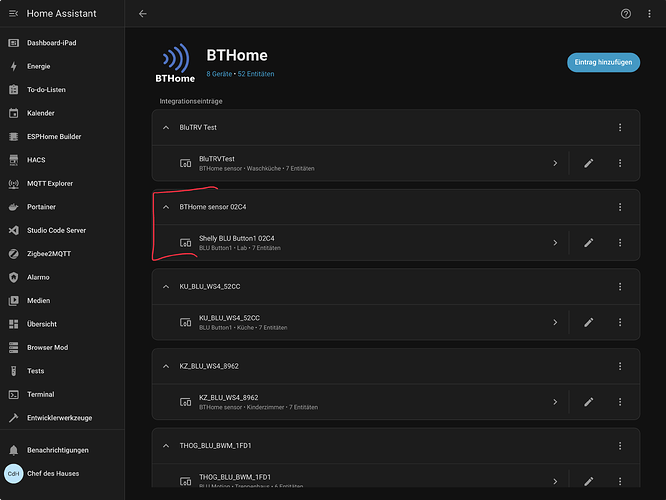Image resolution: width=666 pixels, height=500 pixels.
Task: Collapse the KZ_BLU_WS4_8962 entry
Action: [x=166, y=366]
